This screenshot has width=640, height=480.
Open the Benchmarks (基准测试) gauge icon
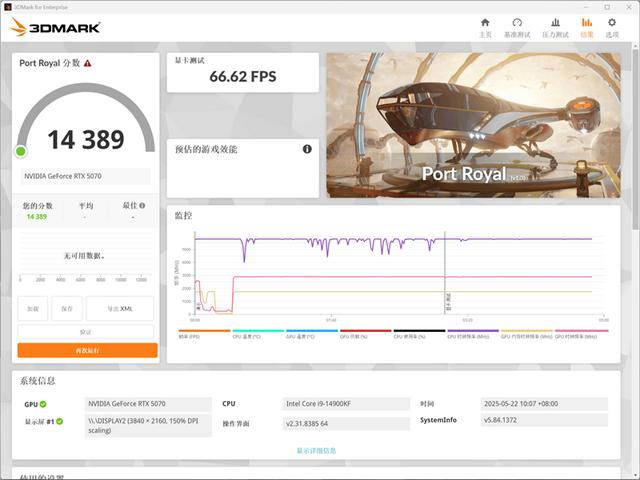517,22
